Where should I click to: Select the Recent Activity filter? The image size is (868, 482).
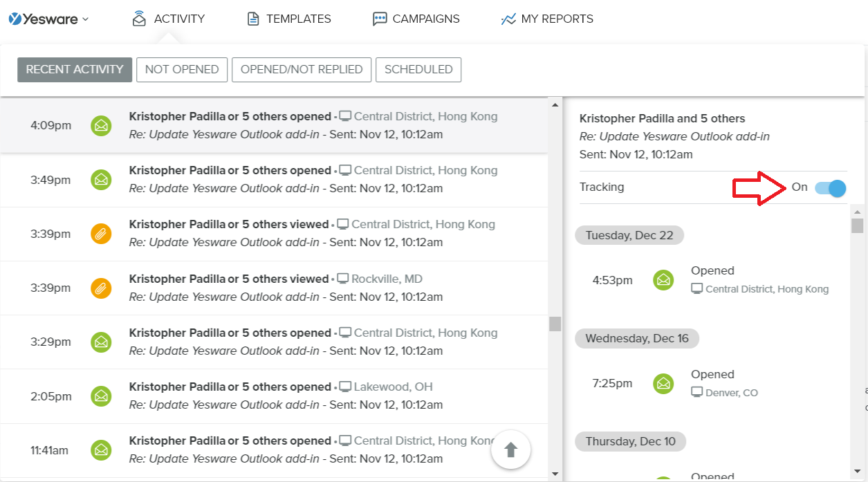[x=75, y=69]
